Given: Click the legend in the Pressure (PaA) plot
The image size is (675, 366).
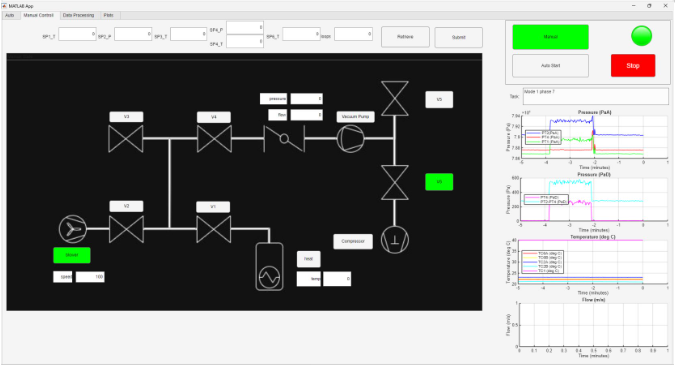Looking at the screenshot, I should pos(543,137).
